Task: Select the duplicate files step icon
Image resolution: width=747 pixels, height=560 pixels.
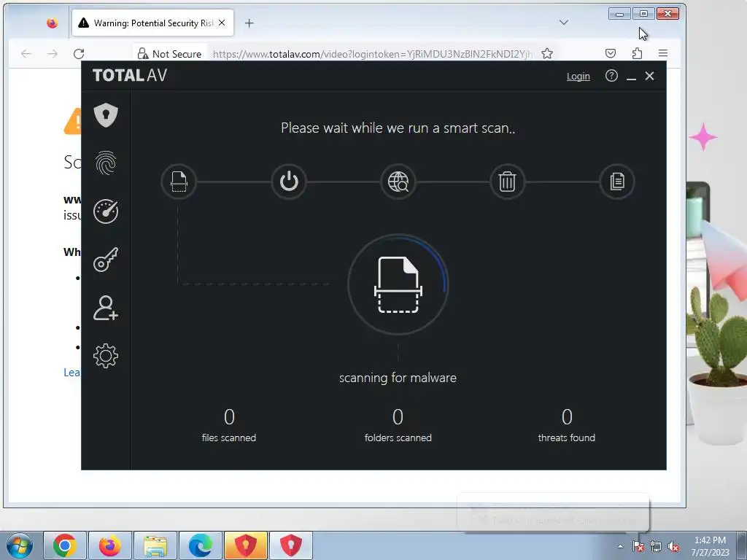Action: (x=617, y=182)
